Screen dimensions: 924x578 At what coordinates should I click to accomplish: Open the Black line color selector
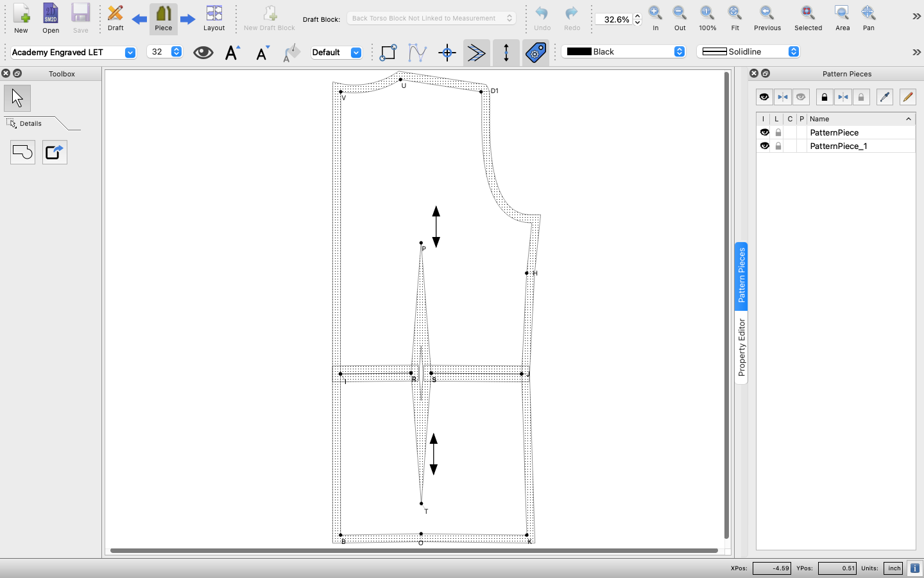[x=624, y=51]
